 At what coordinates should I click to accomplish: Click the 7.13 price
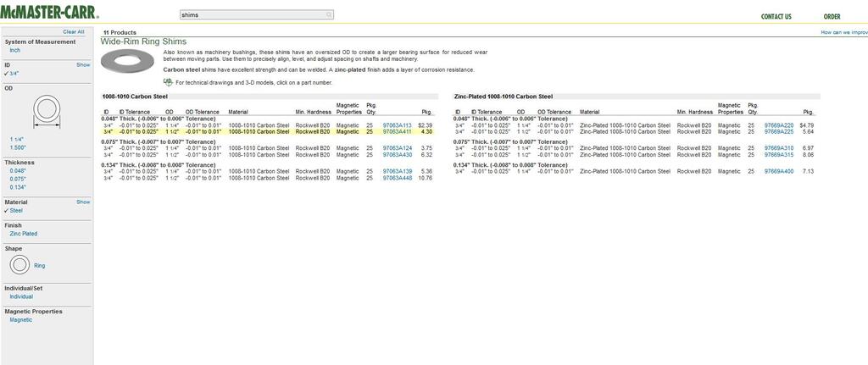[808, 171]
